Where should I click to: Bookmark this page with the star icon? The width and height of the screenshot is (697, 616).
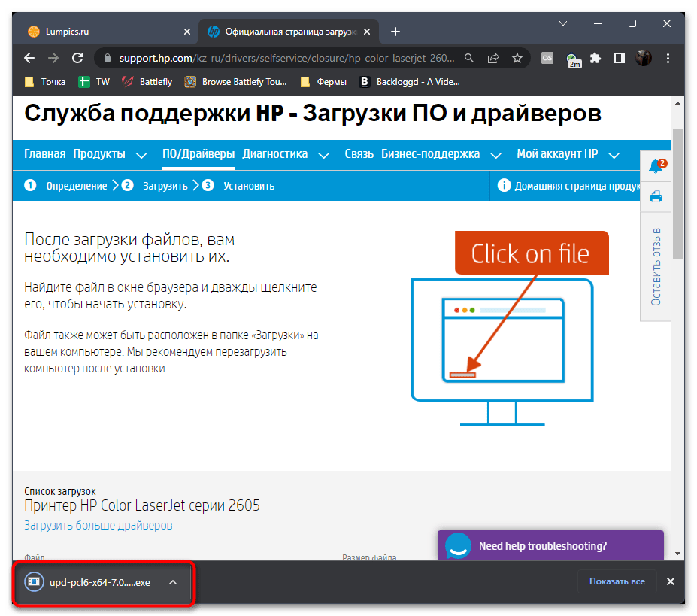(517, 58)
